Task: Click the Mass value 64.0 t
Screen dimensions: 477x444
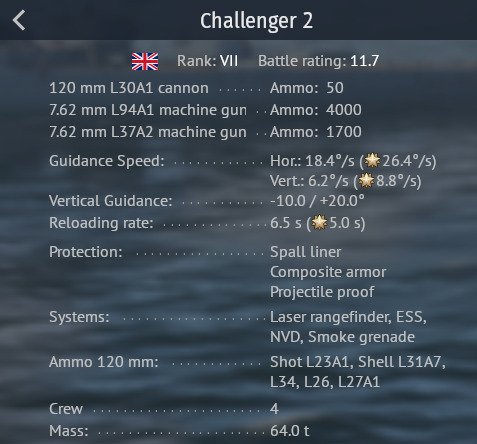Action: [x=290, y=431]
